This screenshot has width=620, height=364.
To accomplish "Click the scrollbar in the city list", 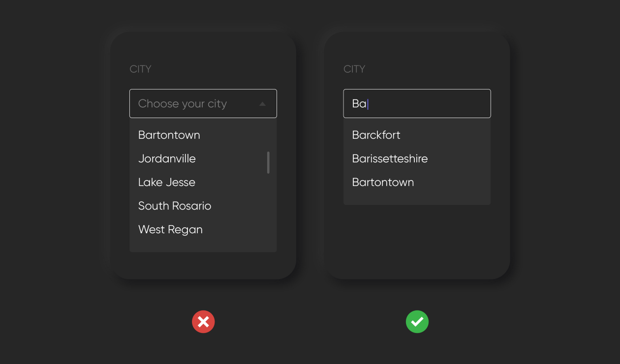I will pyautogui.click(x=268, y=162).
